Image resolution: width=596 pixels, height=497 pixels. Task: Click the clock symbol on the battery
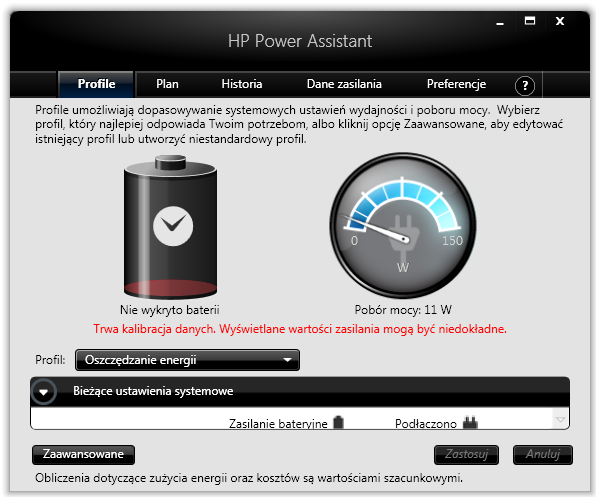(x=173, y=226)
